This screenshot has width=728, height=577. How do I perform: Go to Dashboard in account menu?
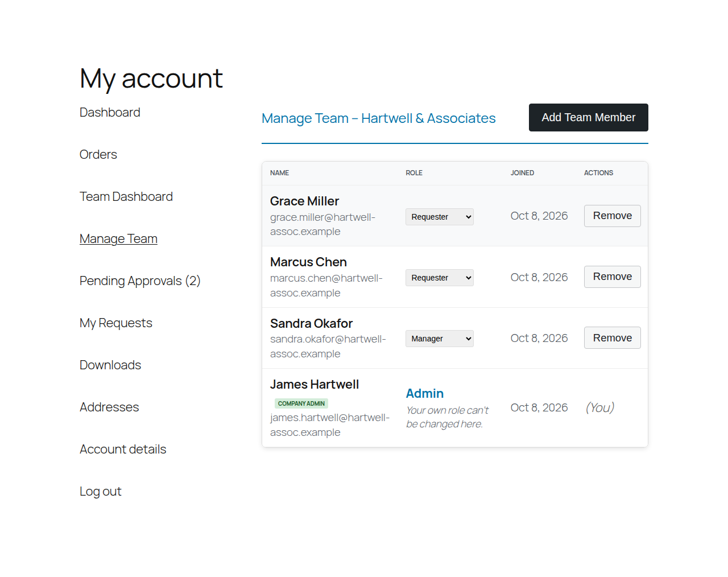(110, 113)
